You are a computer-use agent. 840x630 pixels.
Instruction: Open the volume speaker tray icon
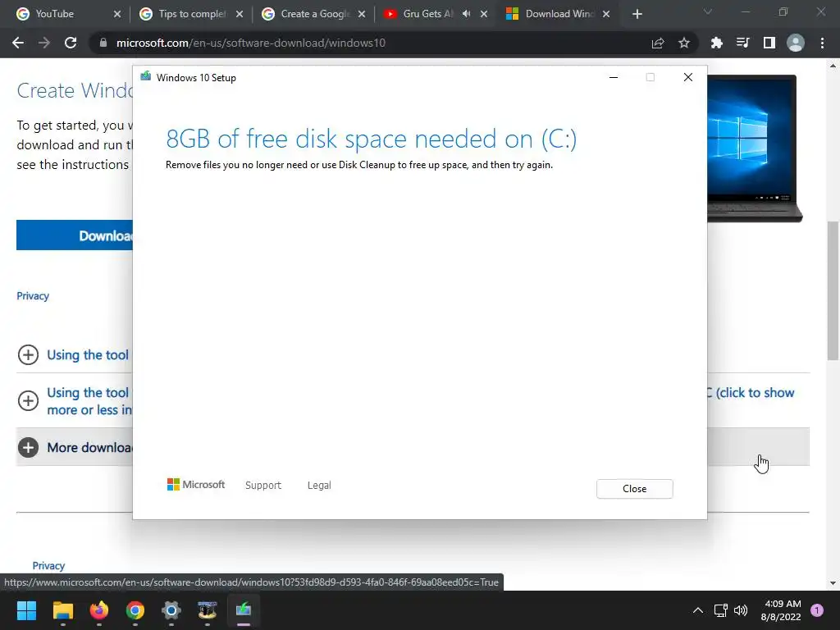tap(741, 610)
